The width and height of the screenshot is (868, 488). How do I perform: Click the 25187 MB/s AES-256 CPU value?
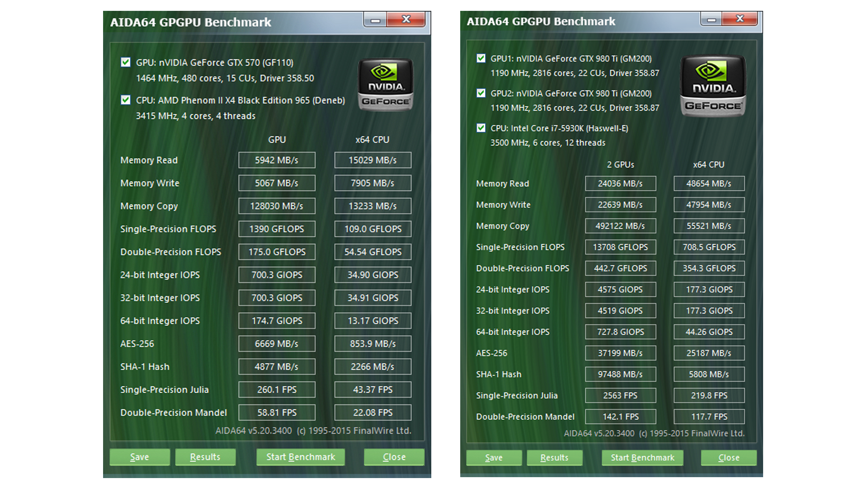click(709, 353)
